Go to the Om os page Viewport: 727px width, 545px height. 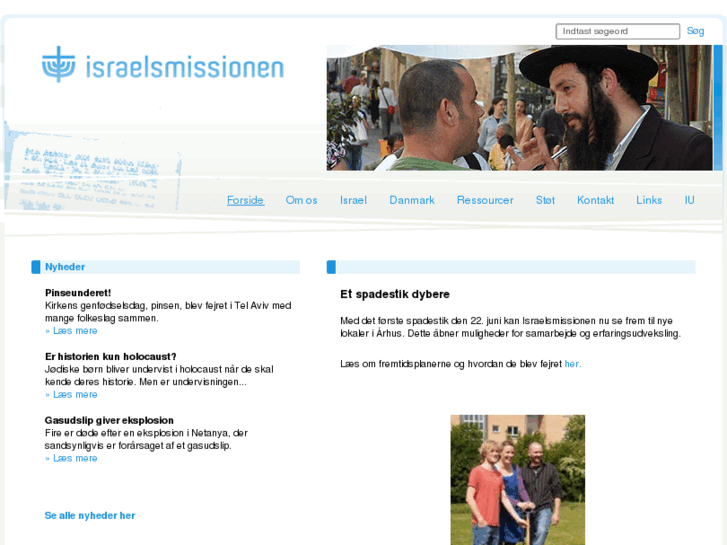coord(301,200)
